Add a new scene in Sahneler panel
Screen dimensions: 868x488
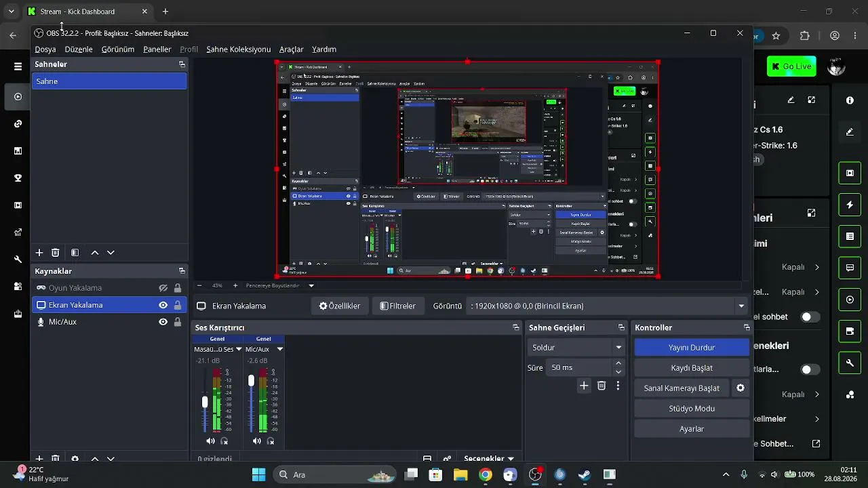[x=39, y=253]
